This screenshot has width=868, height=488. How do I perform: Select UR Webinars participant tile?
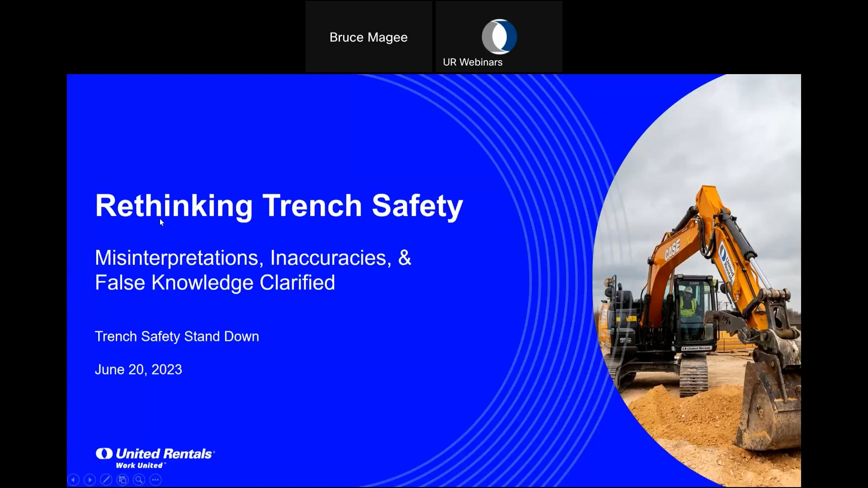tap(499, 37)
